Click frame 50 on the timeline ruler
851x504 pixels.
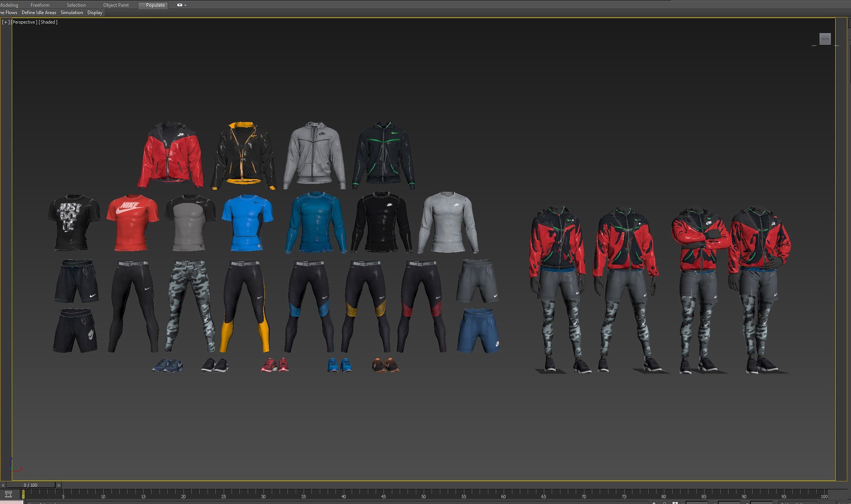[x=424, y=493]
